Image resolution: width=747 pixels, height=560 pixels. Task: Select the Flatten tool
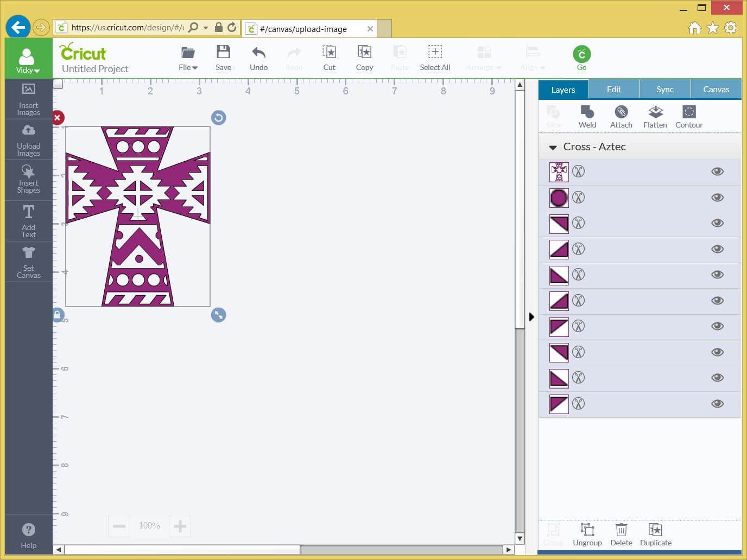(655, 112)
